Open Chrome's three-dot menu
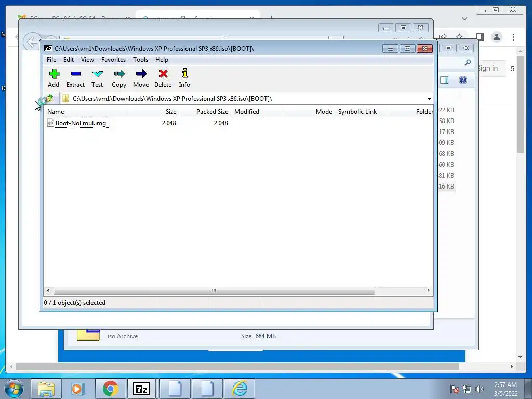 [513, 37]
